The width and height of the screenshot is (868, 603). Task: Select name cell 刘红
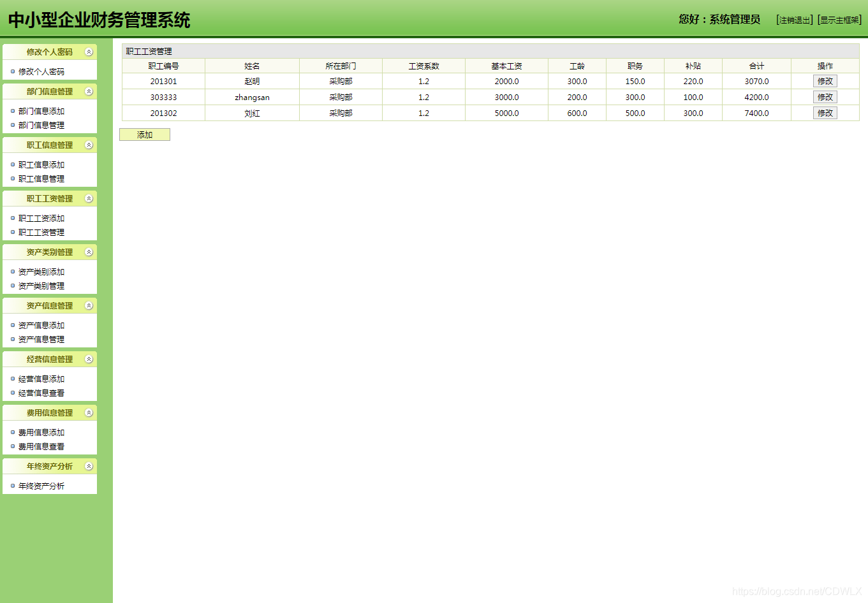click(x=252, y=113)
